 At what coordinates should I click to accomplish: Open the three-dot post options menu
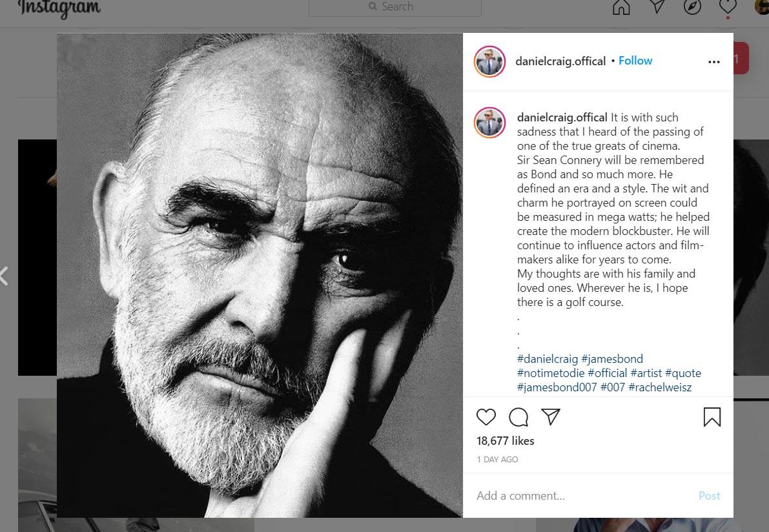714,62
